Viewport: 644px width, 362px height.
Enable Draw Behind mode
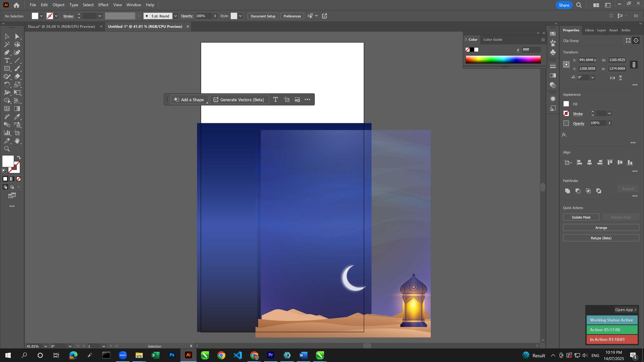click(x=12, y=187)
